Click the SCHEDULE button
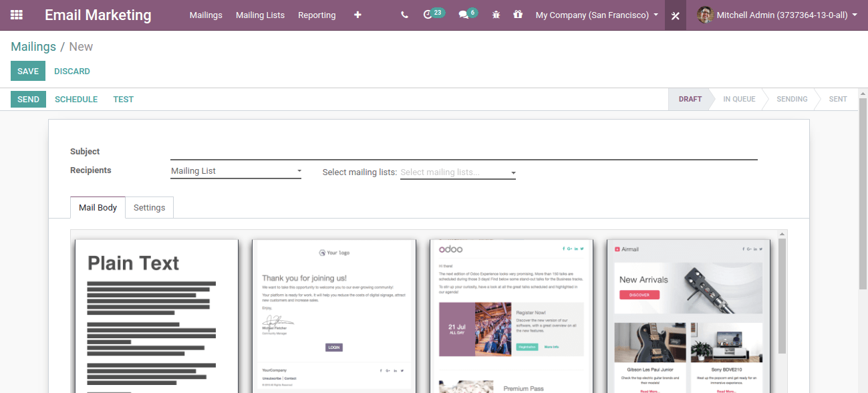This screenshot has height=393, width=868. coord(76,99)
